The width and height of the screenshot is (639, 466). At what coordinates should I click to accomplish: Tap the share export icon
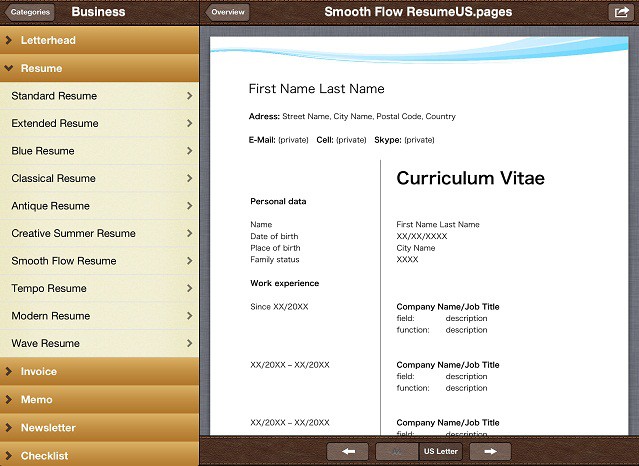pos(621,12)
